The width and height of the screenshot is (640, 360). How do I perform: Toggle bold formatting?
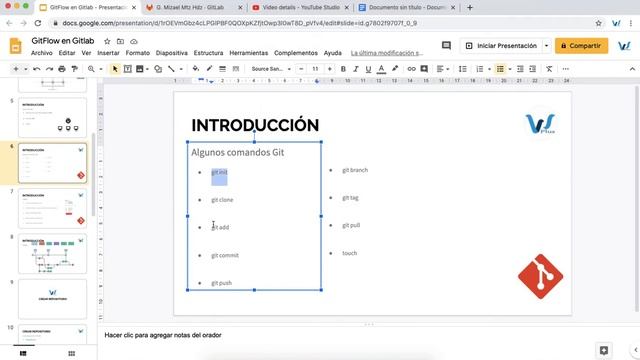coord(343,69)
